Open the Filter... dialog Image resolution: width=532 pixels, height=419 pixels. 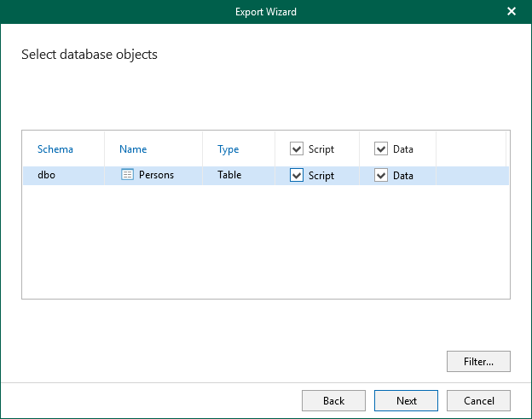tap(478, 362)
